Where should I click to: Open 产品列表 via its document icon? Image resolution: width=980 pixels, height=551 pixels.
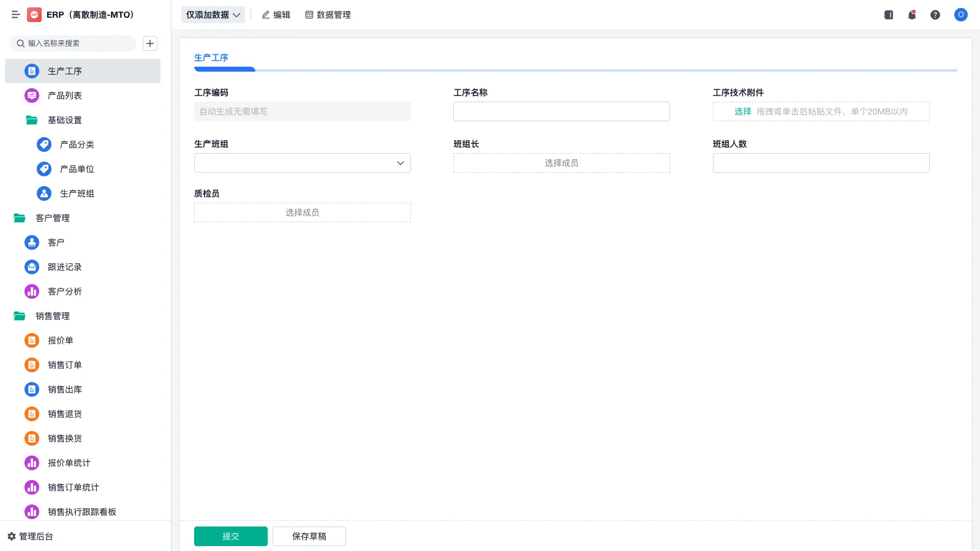tap(31, 95)
